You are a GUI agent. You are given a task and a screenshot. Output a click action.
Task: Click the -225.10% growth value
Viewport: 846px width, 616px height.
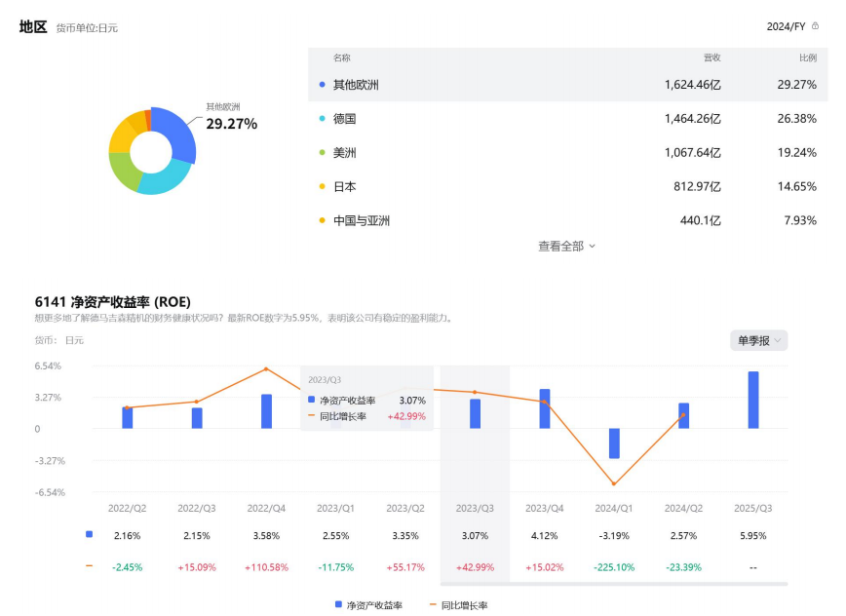click(x=614, y=567)
